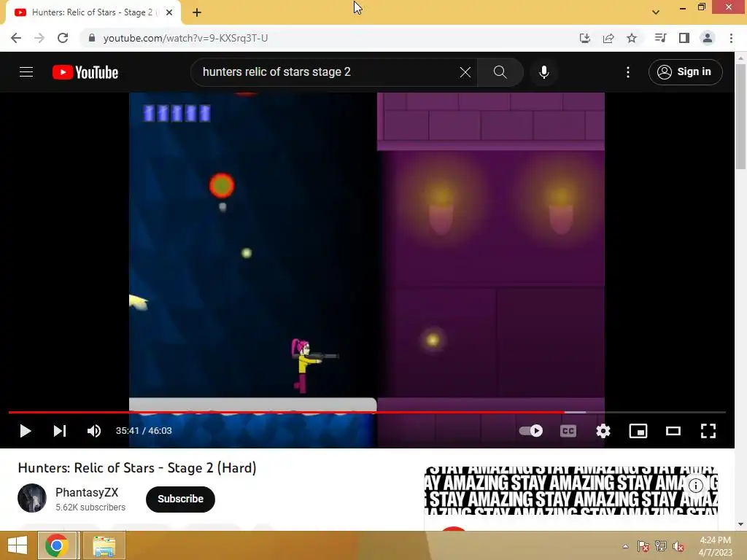The height and width of the screenshot is (560, 747).
Task: Click the Sign in button
Action: [685, 72]
